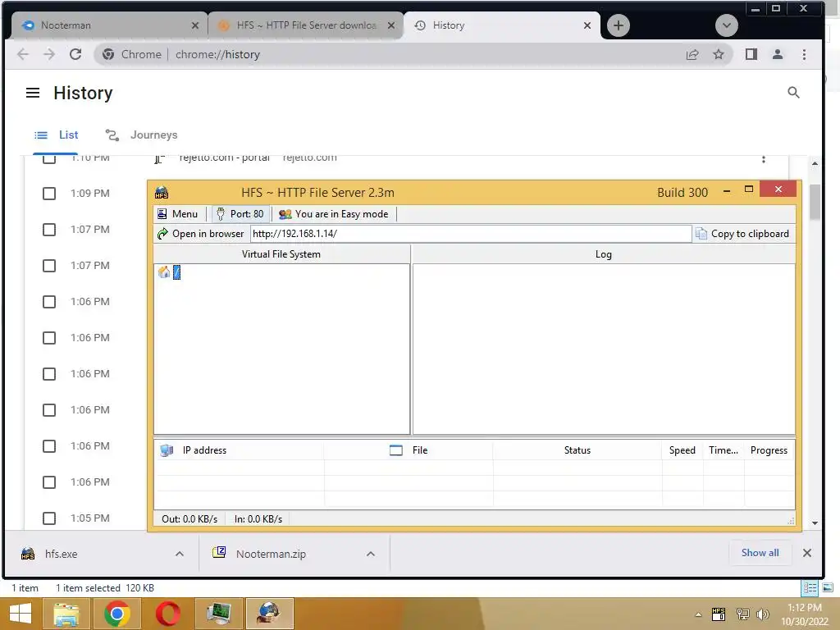The image size is (840, 630).
Task: Open network icon in system tray
Action: click(742, 614)
